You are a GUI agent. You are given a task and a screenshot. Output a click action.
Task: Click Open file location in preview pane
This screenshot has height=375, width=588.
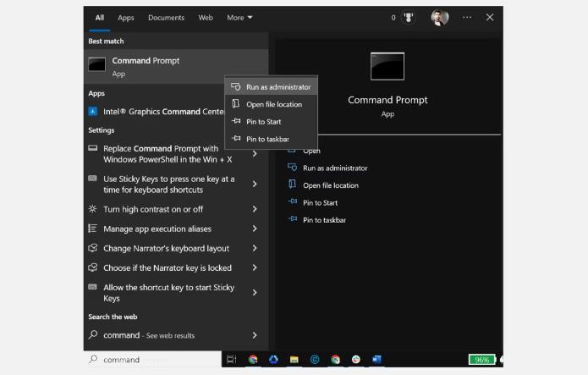(331, 185)
